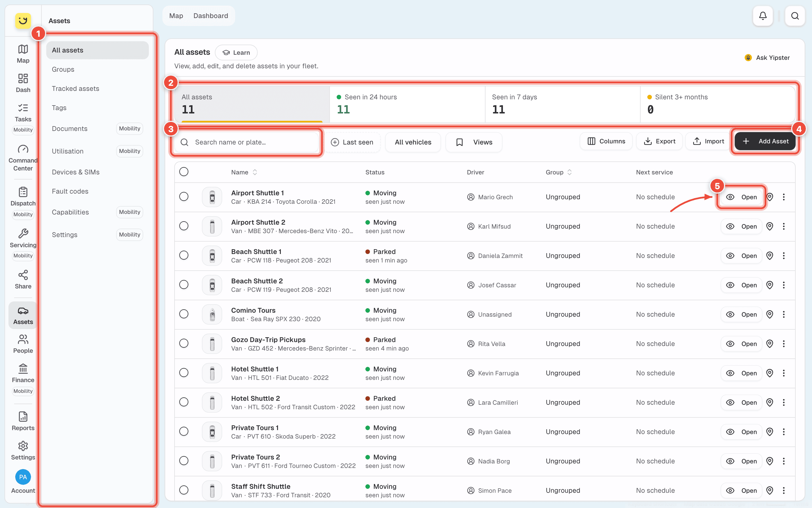Screen dimensions: 812x508
Task: Open the Dispatch clipboard icon
Action: click(23, 192)
